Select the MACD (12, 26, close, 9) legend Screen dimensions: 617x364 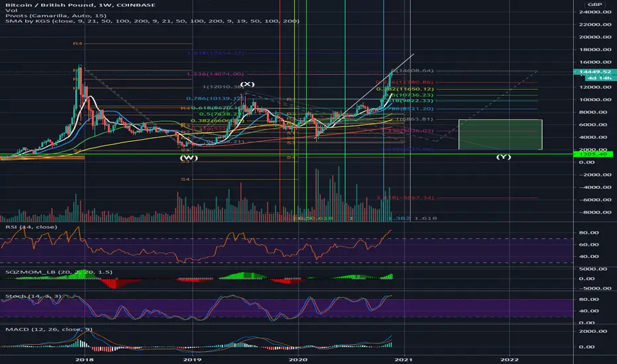pos(49,329)
